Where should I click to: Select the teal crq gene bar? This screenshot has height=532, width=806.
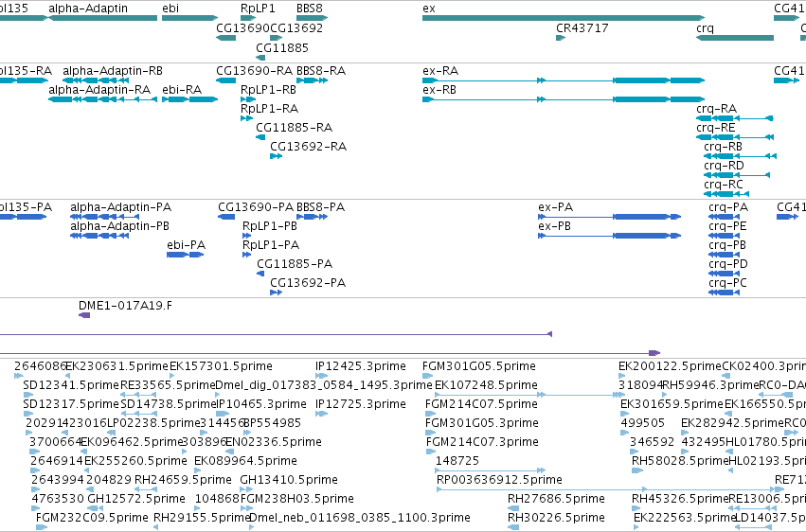(x=735, y=38)
